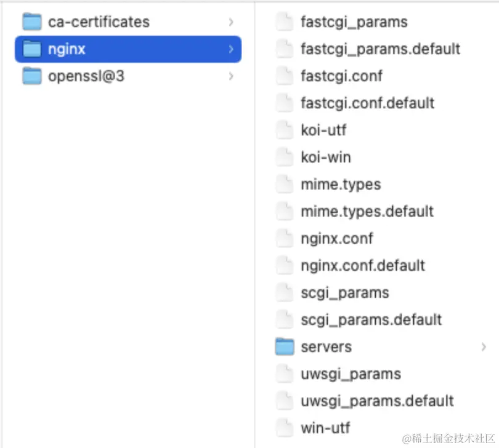Select the nginx.conf.default file name
The image size is (499, 448).
point(363,266)
